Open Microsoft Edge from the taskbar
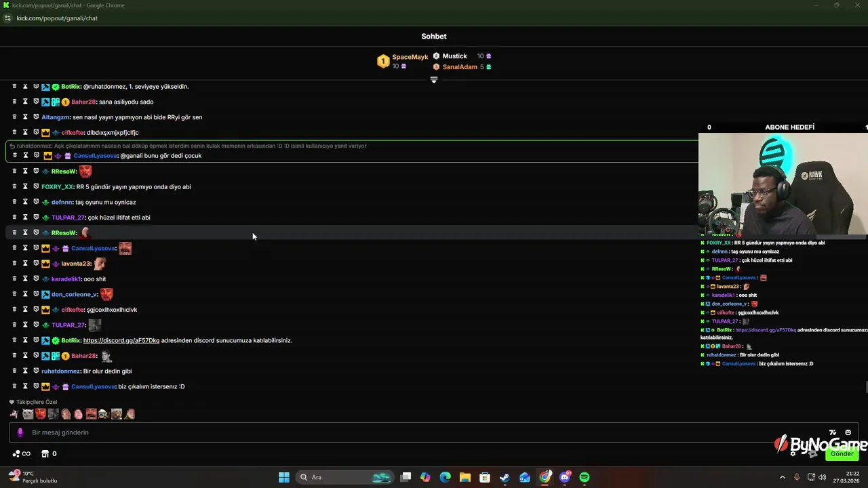Image resolution: width=868 pixels, height=488 pixels. (445, 477)
